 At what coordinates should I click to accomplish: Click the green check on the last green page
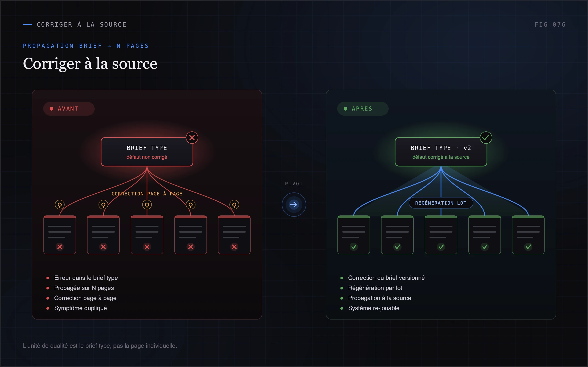click(x=528, y=247)
